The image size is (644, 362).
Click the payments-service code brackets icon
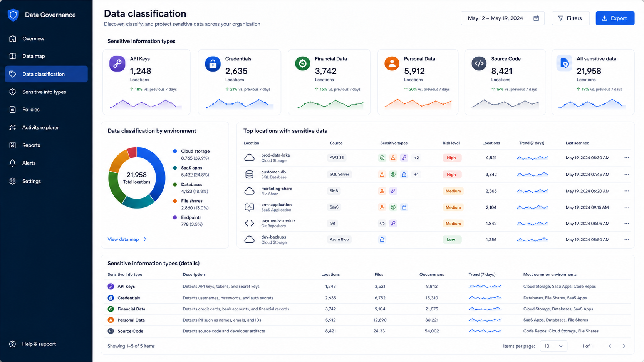249,223
